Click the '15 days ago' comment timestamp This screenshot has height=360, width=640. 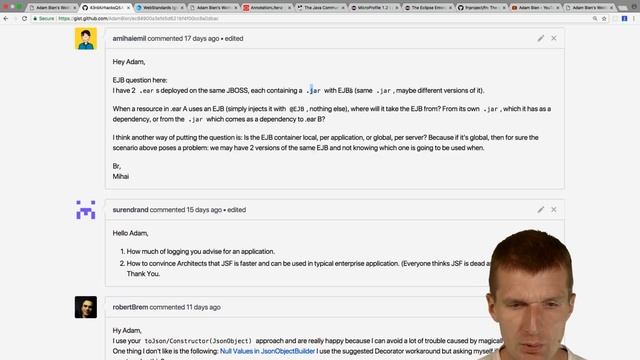(204, 210)
